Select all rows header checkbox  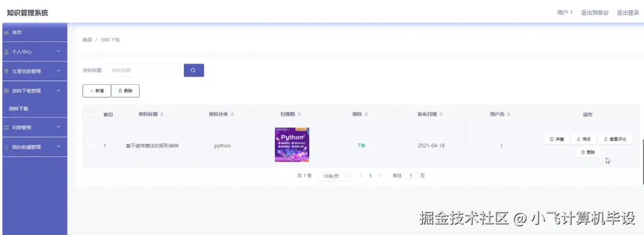(91, 114)
